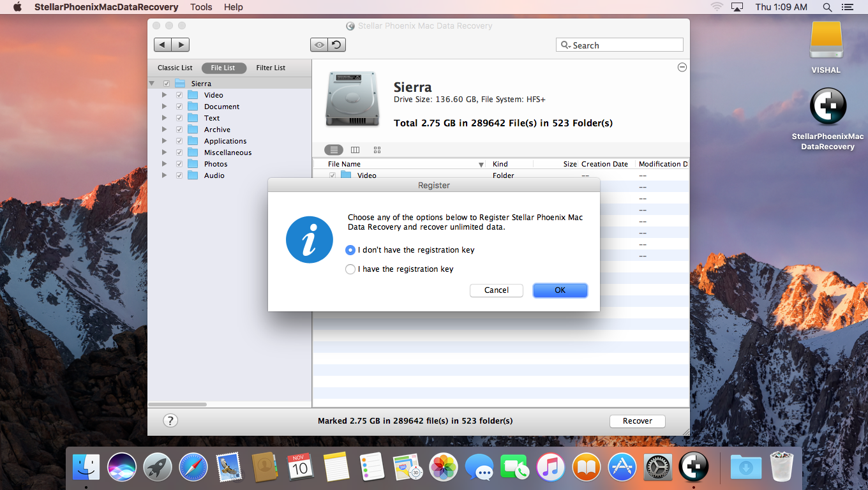Open the Apple menu

click(x=17, y=7)
